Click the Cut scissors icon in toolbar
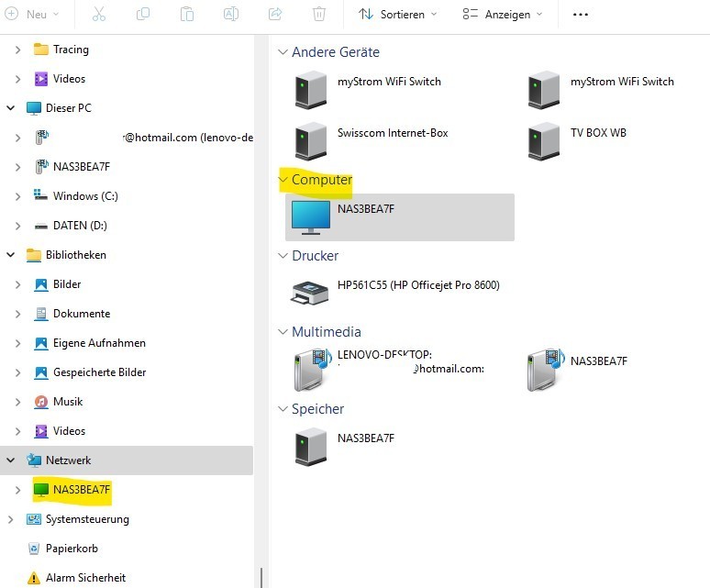This screenshot has height=588, width=710. 99,14
